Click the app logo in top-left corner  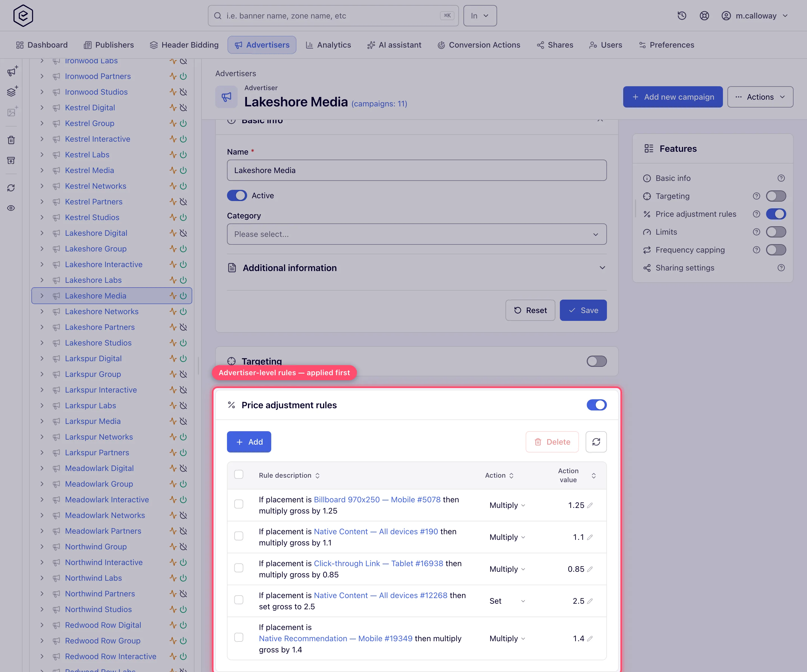23,16
